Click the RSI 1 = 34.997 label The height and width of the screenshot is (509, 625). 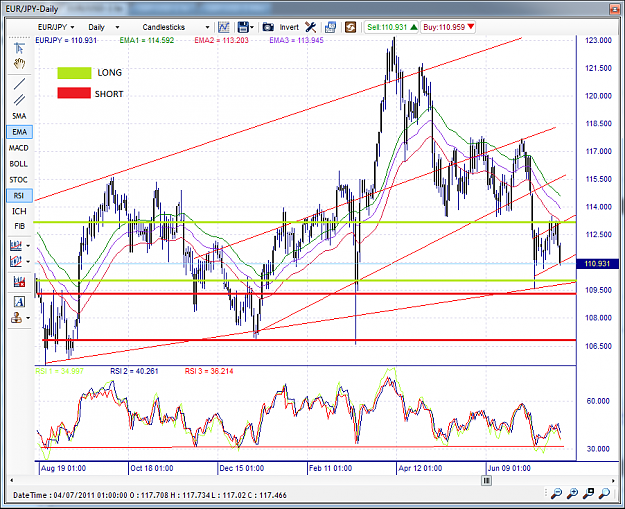click(x=59, y=371)
